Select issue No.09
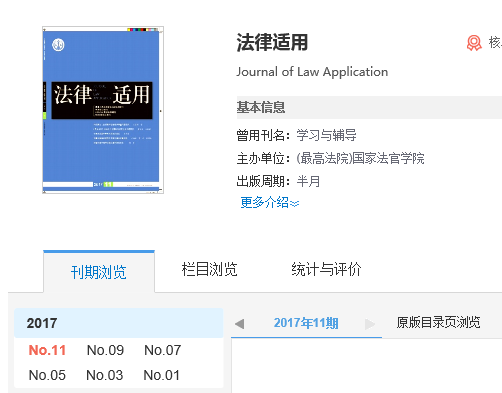Viewport: 502px width, 393px height. 105,350
